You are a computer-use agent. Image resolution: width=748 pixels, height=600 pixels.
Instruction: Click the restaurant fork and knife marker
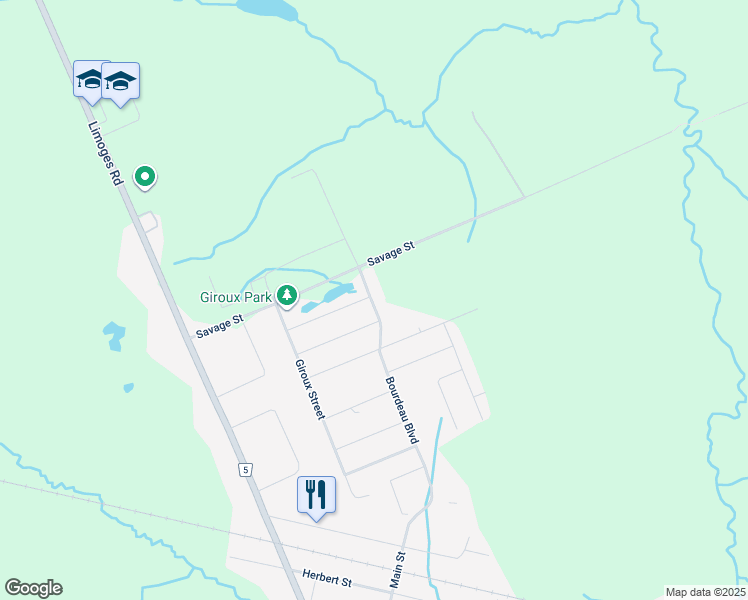click(316, 498)
